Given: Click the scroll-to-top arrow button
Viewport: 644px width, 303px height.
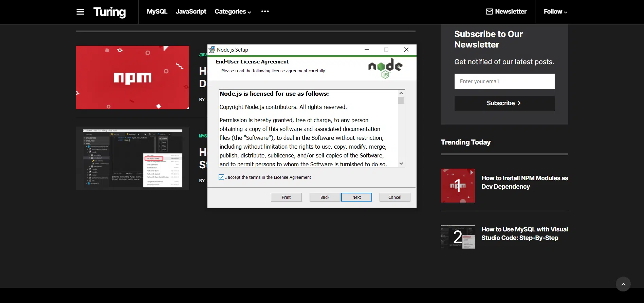Looking at the screenshot, I should pyautogui.click(x=623, y=284).
